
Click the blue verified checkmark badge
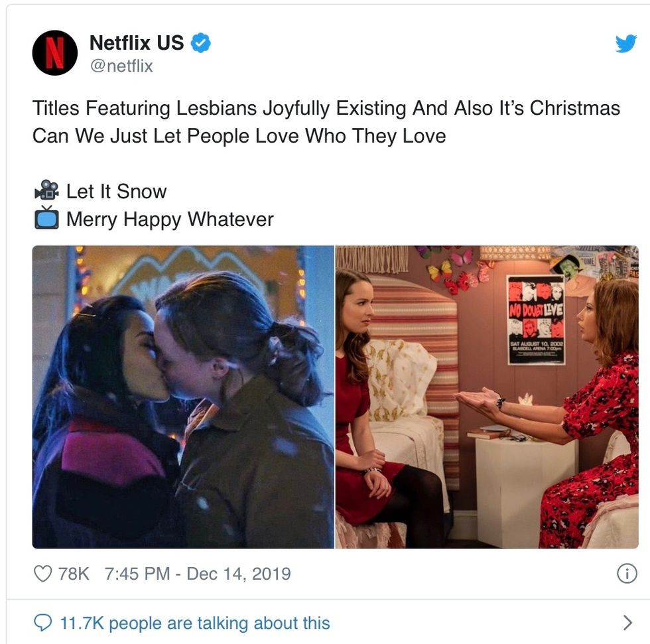(x=200, y=42)
